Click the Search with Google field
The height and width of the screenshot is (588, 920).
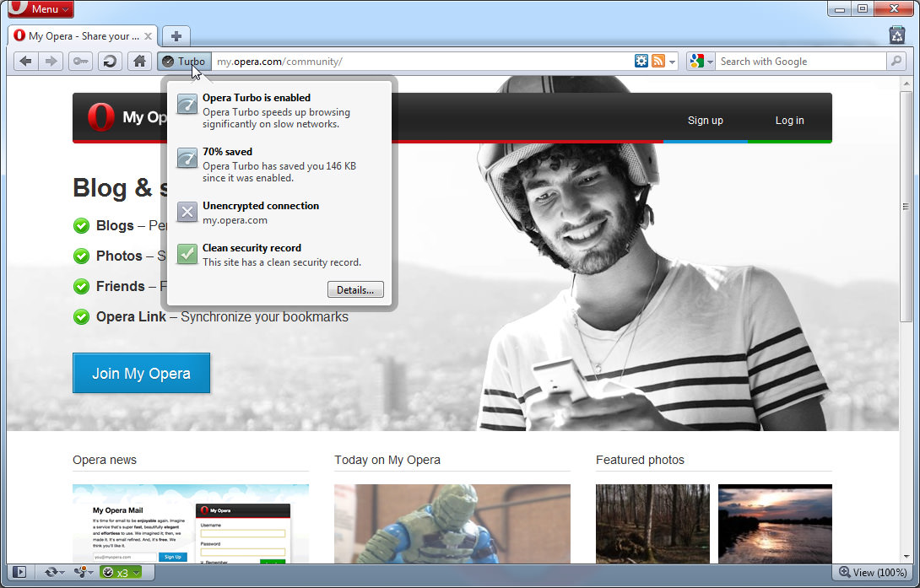pos(798,62)
